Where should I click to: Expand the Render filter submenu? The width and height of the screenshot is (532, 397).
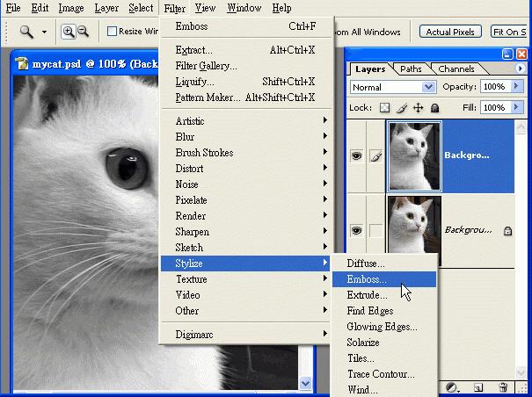coord(245,216)
